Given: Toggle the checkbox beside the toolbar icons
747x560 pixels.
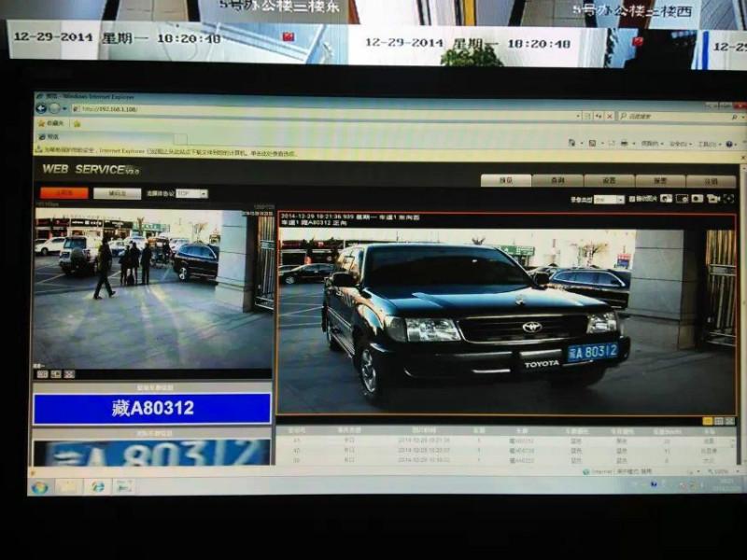Looking at the screenshot, I should click(x=632, y=199).
